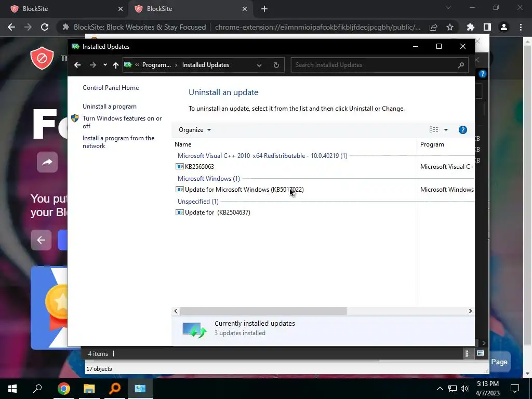
Task: Switch to the first BlockSite tab
Action: 64,9
